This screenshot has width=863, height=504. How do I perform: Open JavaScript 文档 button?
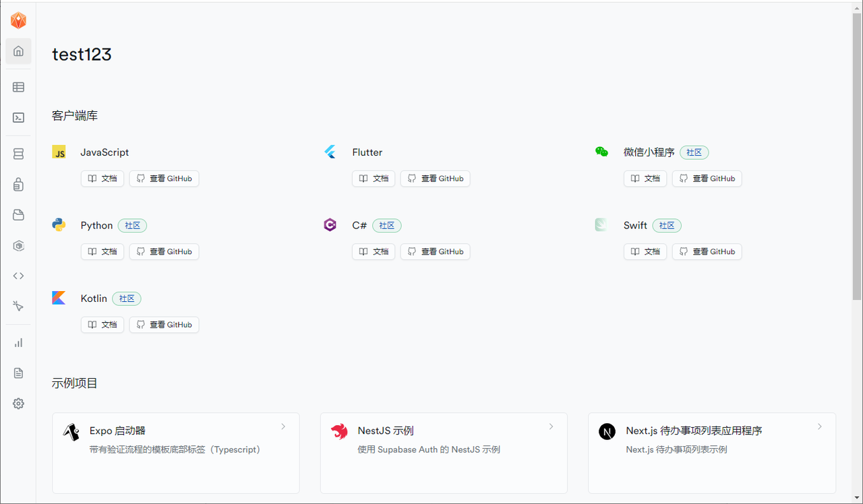[x=102, y=179]
